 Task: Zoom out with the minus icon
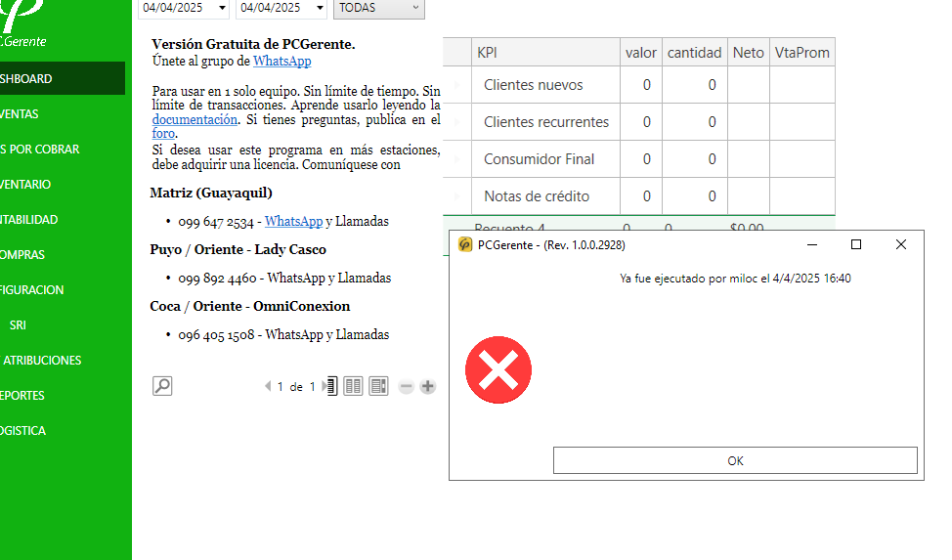pos(407,386)
